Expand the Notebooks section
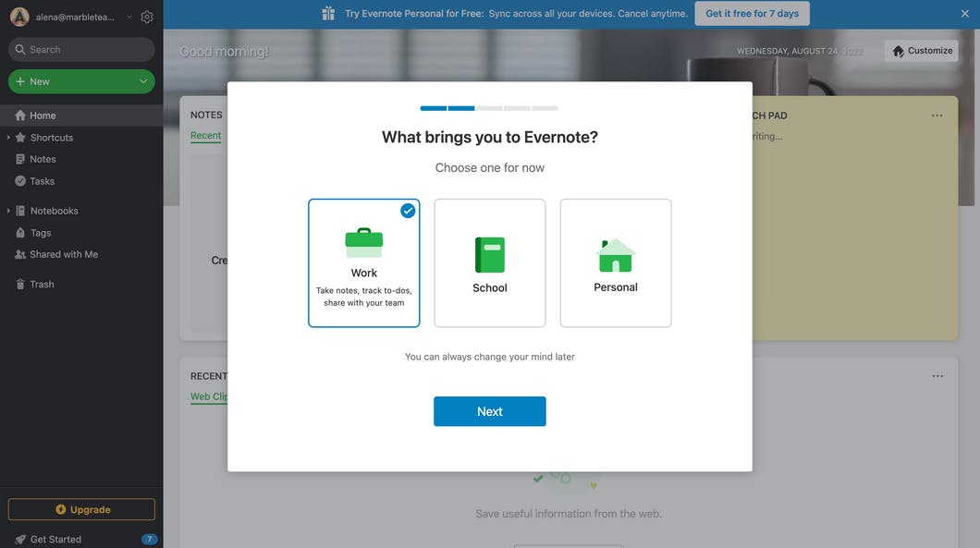Screen dimensions: 980x548 click(7, 210)
